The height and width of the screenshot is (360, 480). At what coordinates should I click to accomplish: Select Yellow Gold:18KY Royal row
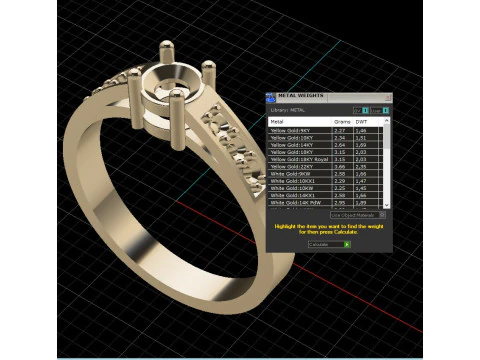[326, 159]
